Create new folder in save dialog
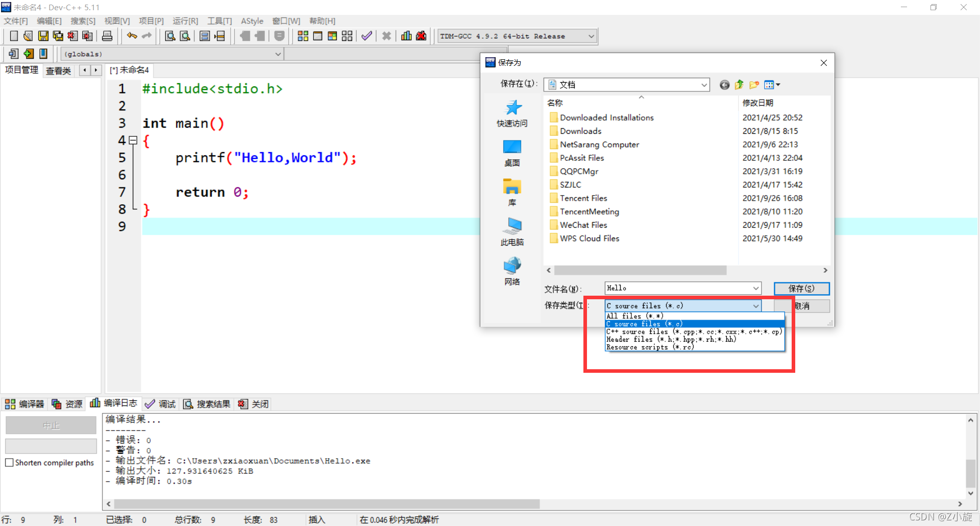The image size is (980, 526). 754,85
